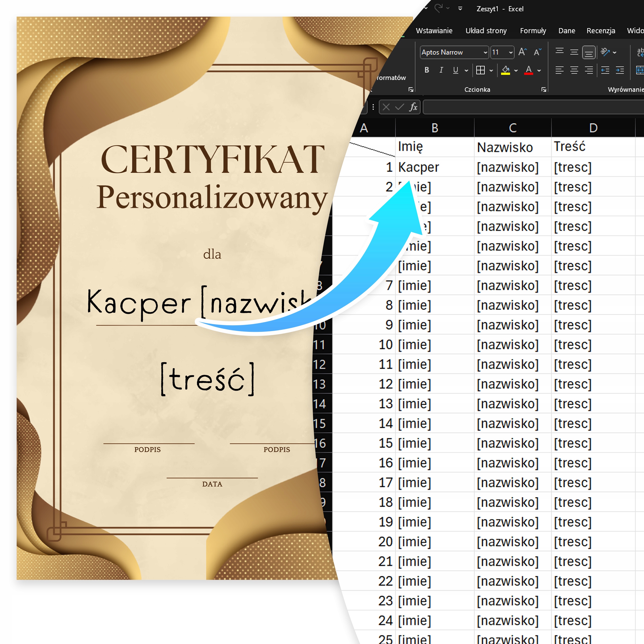Viewport: 644px width, 644px height.
Task: Apply bold formatting to the selection
Action: [427, 70]
